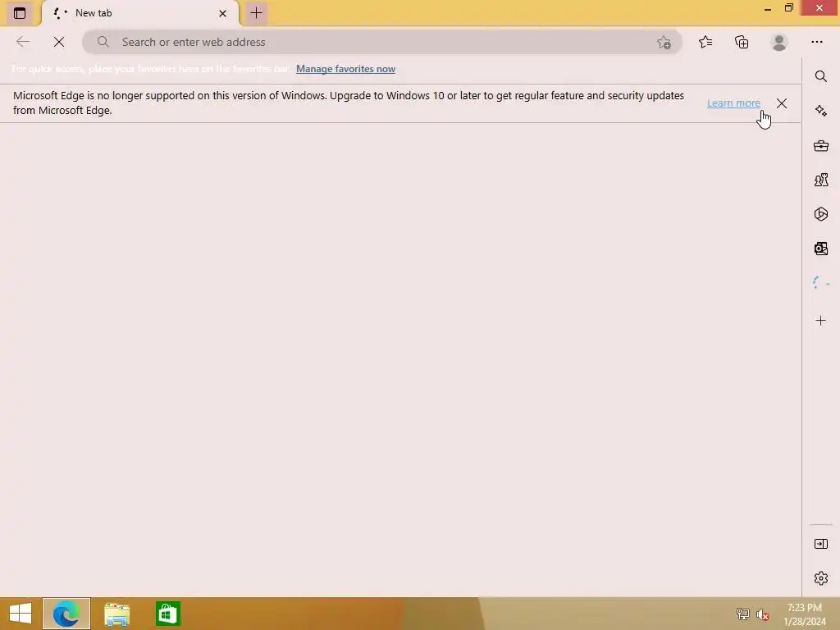Click the loading sidebar app icon
Screen dimensions: 840x630
pyautogui.click(x=820, y=282)
